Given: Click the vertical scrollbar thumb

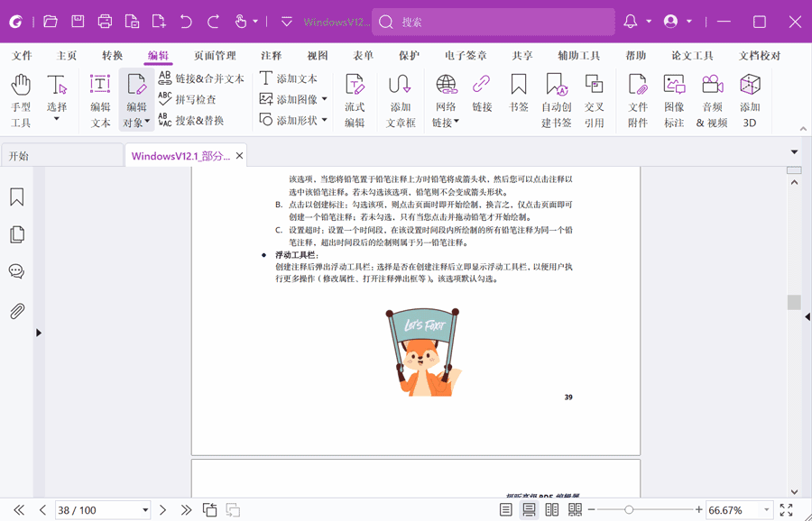Looking at the screenshot, I should pos(794,302).
